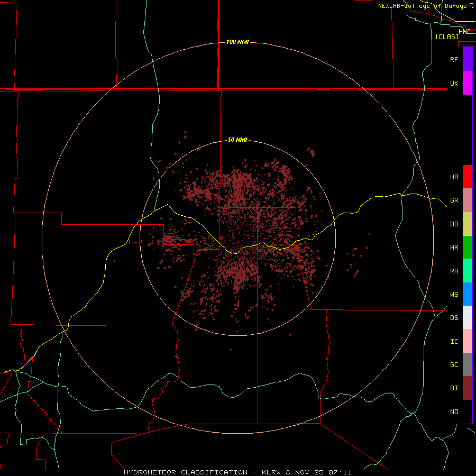The image size is (476, 476).
Task: Click the purple RF color swatch
Action: pos(467,59)
